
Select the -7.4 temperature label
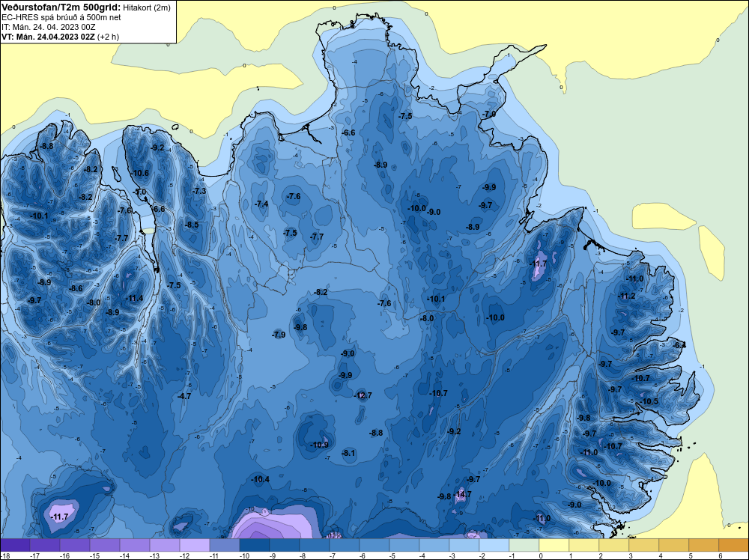[x=261, y=204]
